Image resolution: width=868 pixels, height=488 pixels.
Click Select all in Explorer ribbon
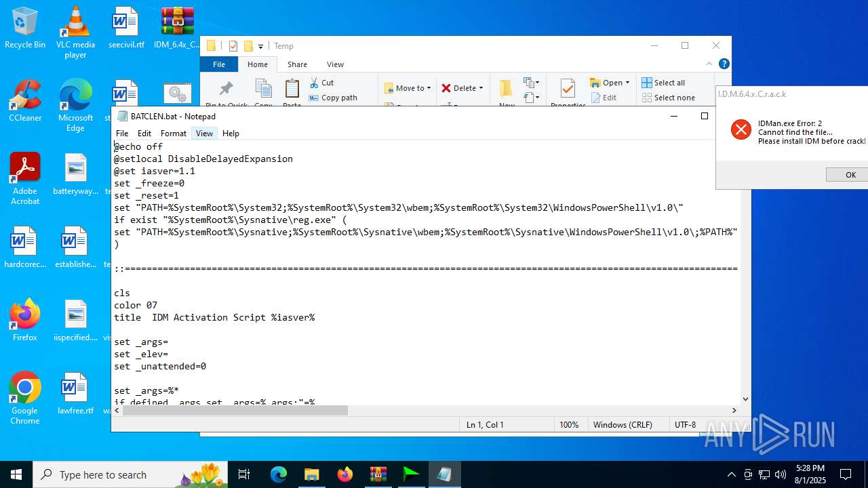tap(663, 83)
